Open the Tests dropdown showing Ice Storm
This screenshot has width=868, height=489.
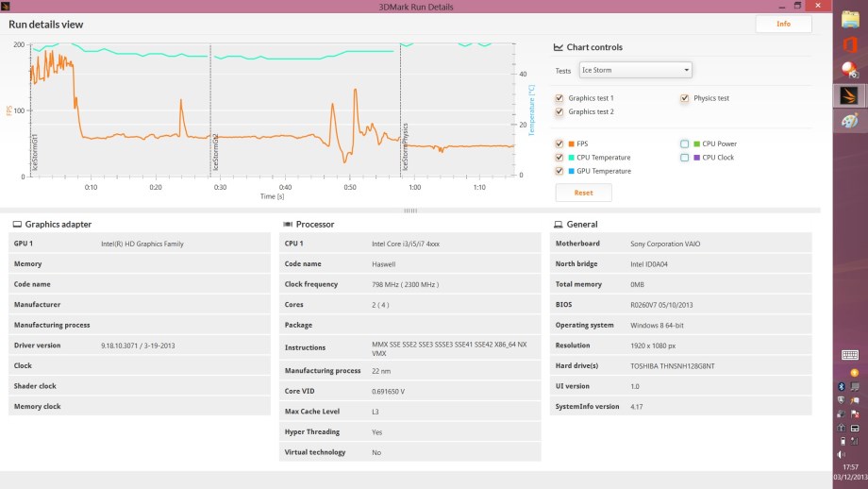click(x=635, y=70)
